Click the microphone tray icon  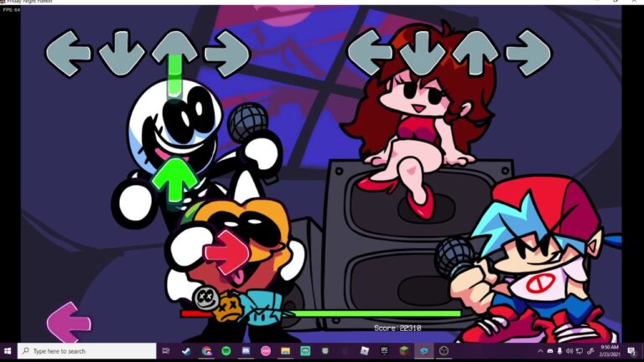[x=560, y=351]
